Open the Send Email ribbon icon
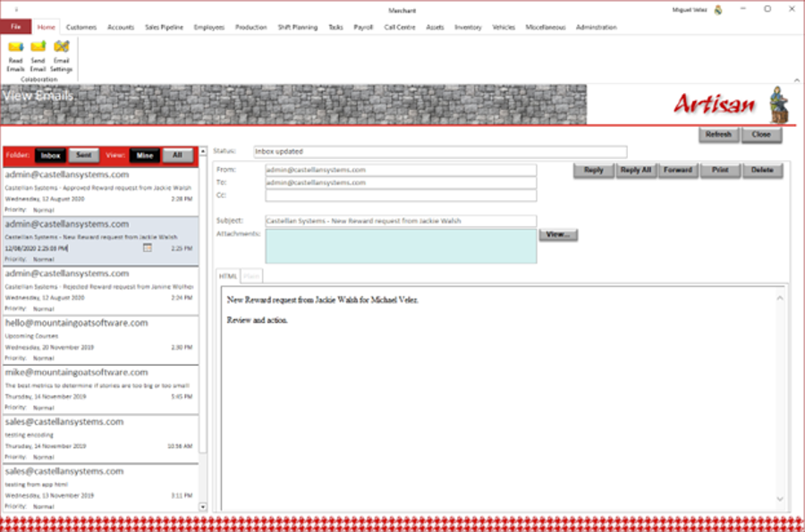 click(38, 56)
